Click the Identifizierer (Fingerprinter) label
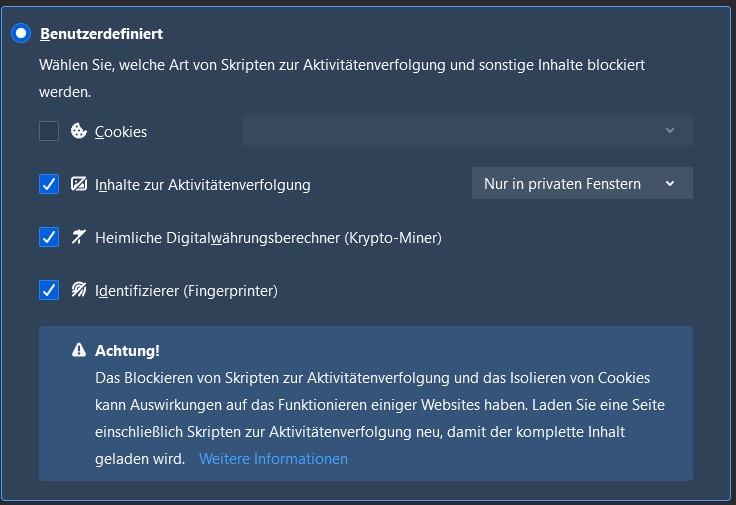This screenshot has height=505, width=736. point(186,291)
